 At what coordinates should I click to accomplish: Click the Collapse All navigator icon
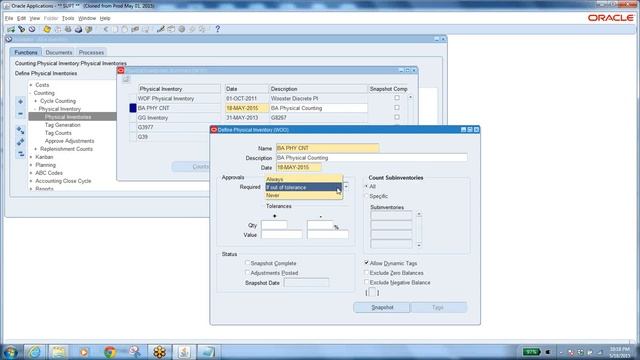point(20,154)
